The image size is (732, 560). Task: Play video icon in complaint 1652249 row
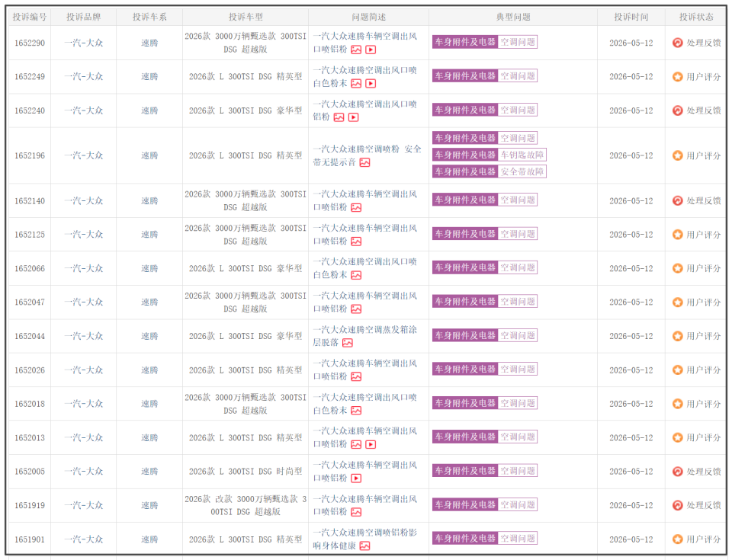coord(371,84)
